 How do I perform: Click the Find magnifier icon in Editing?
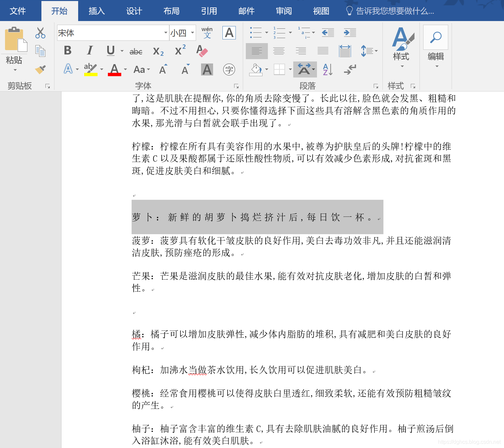pyautogui.click(x=436, y=37)
